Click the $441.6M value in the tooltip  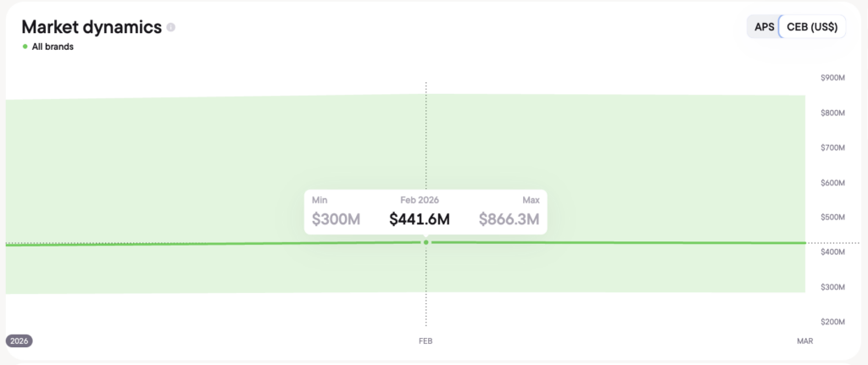tap(420, 219)
